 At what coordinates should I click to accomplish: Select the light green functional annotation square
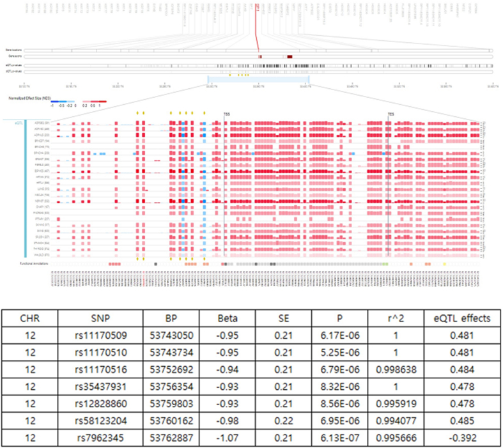coord(385,264)
